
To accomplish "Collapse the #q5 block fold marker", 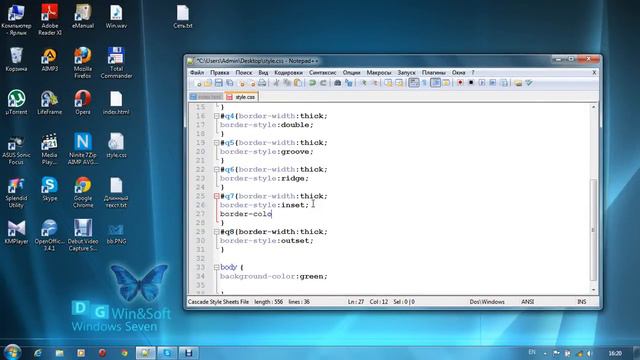I will click(216, 143).
